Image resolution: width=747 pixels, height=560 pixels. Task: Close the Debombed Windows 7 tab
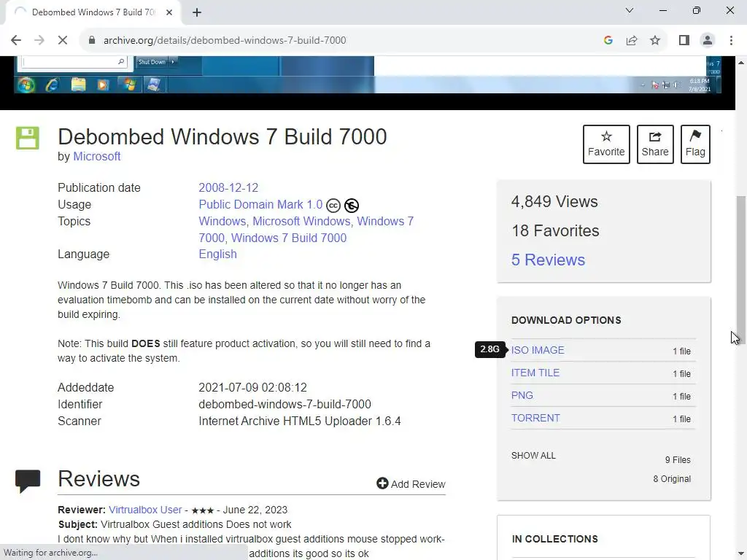tap(169, 12)
